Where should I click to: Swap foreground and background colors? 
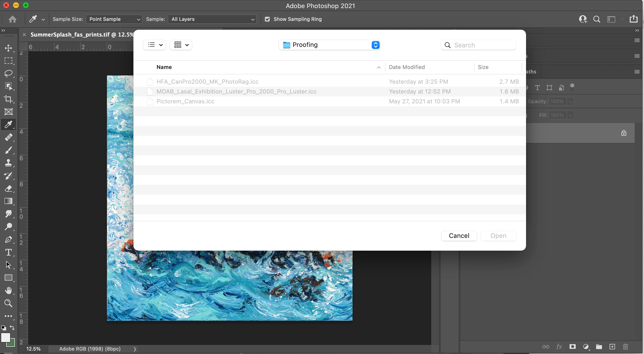tap(12, 327)
